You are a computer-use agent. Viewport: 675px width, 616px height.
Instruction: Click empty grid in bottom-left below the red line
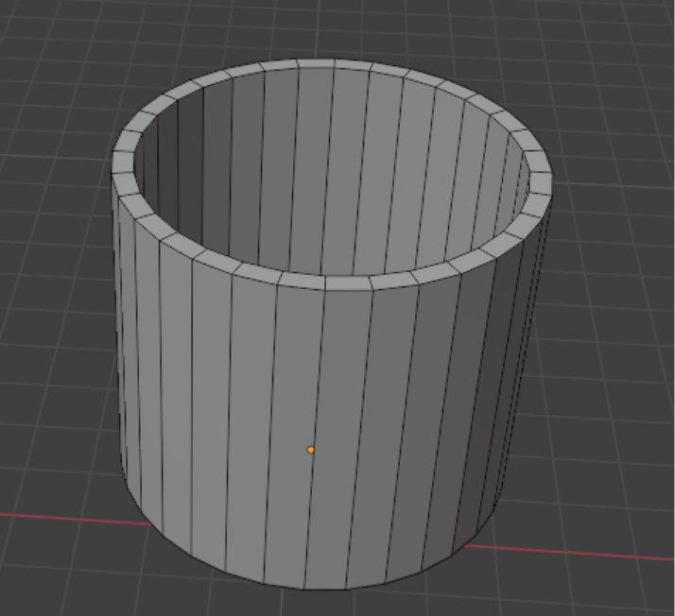point(57,576)
